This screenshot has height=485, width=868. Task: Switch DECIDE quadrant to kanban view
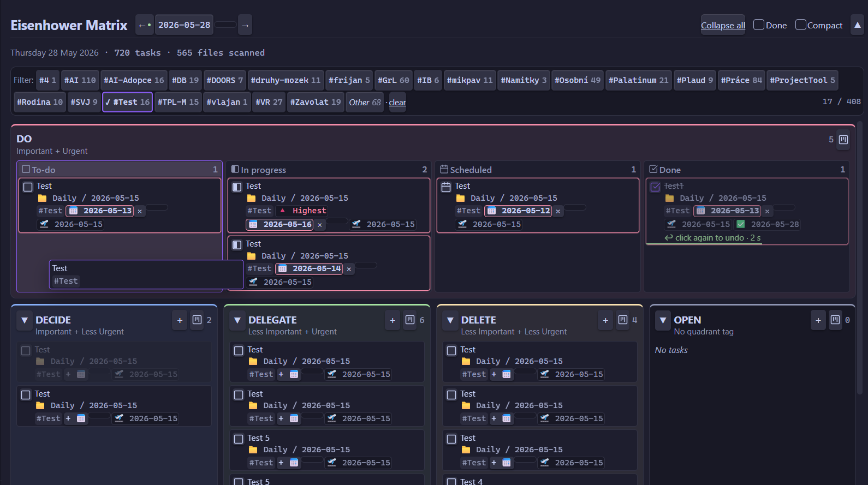click(197, 320)
